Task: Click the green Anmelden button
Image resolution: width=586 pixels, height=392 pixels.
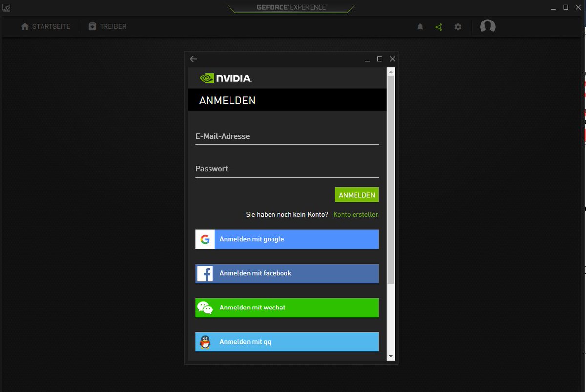Action: pyautogui.click(x=357, y=195)
